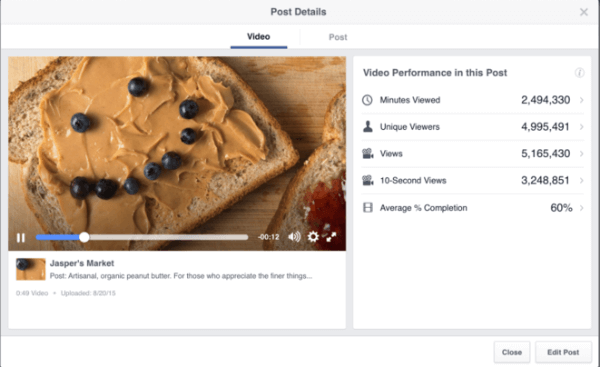Click the Jasper's Market post thumbnail
This screenshot has height=367, width=600.
click(31, 269)
